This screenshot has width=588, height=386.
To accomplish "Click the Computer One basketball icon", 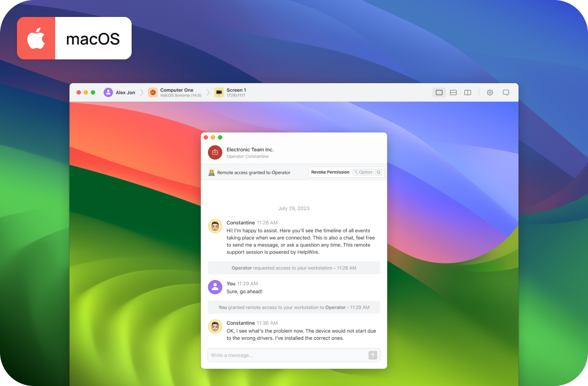I will click(153, 93).
